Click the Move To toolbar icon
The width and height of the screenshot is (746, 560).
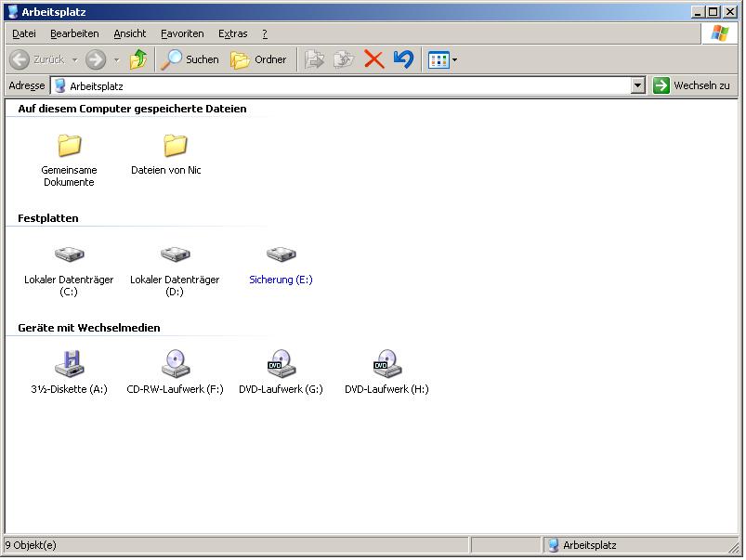pos(314,59)
